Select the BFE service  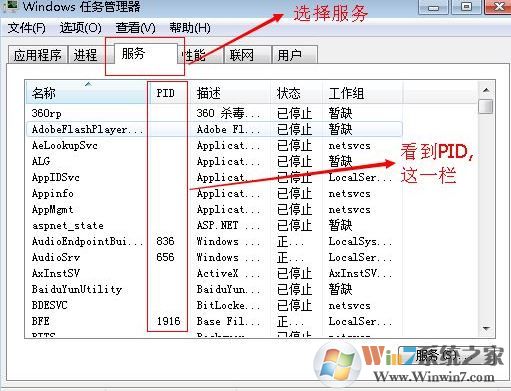[41, 321]
